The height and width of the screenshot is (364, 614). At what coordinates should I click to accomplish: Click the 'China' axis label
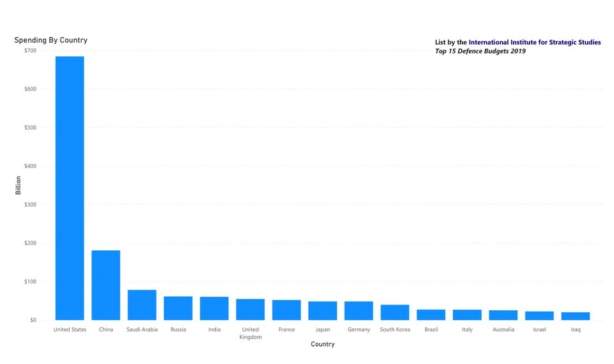pyautogui.click(x=106, y=329)
